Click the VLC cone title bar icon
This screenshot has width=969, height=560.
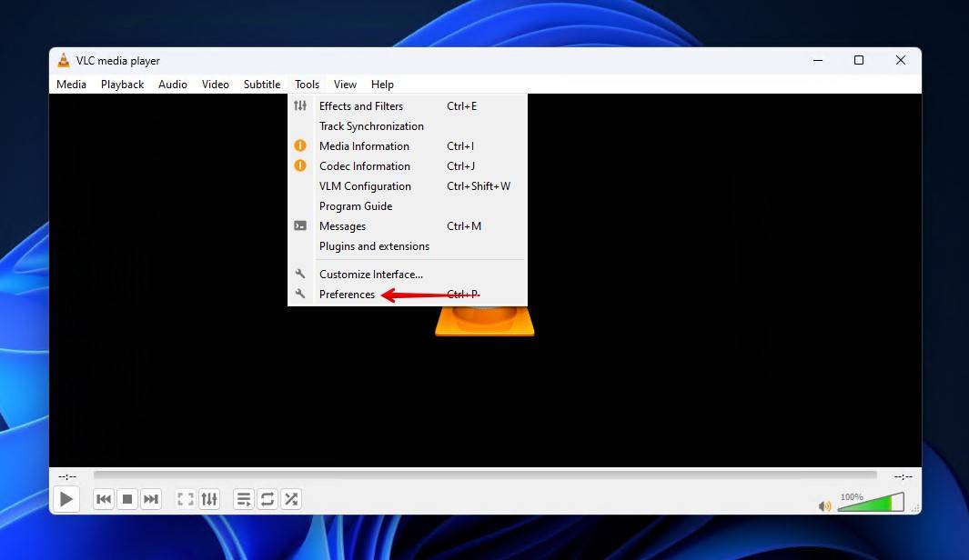pyautogui.click(x=64, y=60)
